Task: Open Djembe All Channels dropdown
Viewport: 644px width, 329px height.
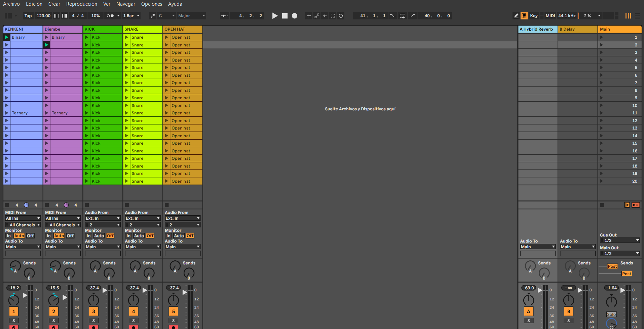Action: pyautogui.click(x=63, y=225)
